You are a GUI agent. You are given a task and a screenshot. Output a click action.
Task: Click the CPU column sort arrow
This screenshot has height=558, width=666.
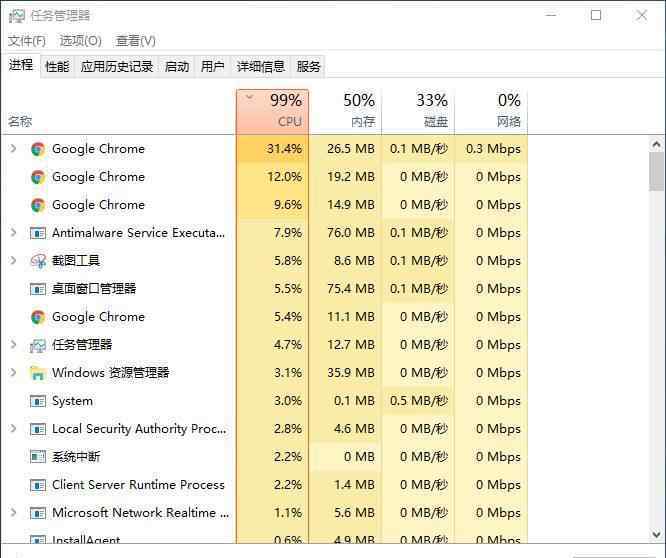pyautogui.click(x=249, y=98)
